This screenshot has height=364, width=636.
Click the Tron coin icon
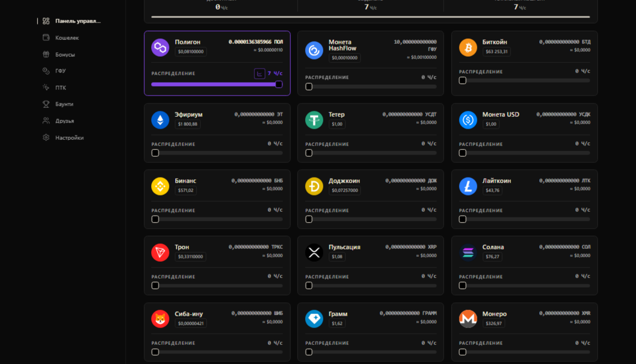160,253
